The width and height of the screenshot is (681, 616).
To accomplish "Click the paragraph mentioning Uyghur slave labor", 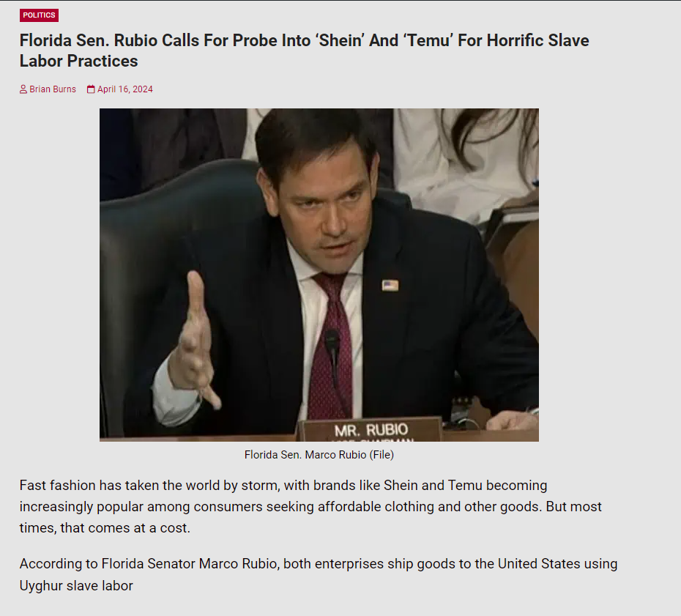I will [319, 575].
